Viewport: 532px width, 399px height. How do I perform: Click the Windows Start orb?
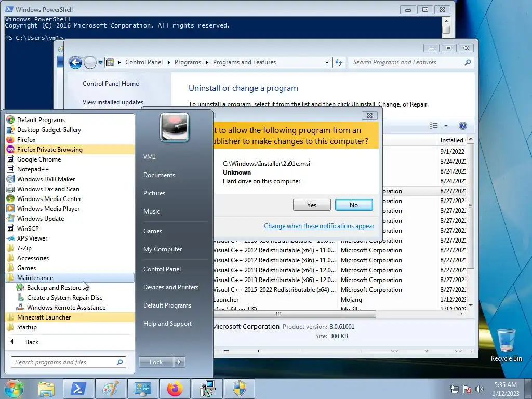[x=14, y=389]
